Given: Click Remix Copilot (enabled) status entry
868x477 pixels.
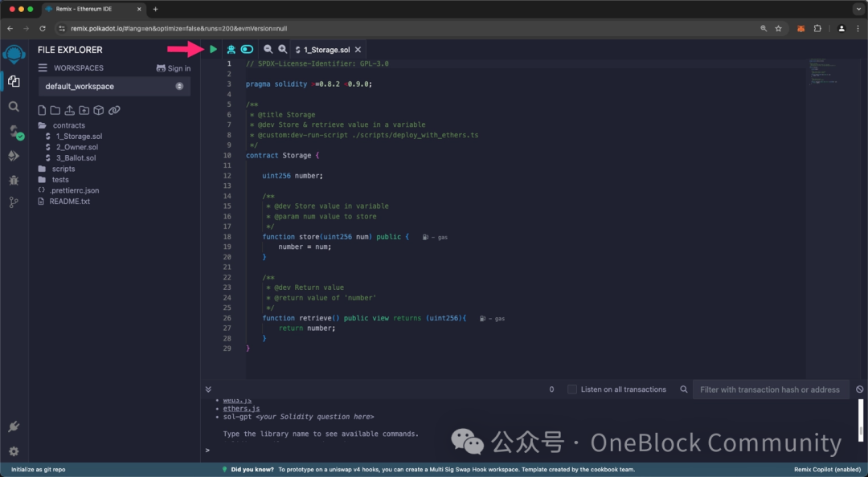Looking at the screenshot, I should click(827, 469).
